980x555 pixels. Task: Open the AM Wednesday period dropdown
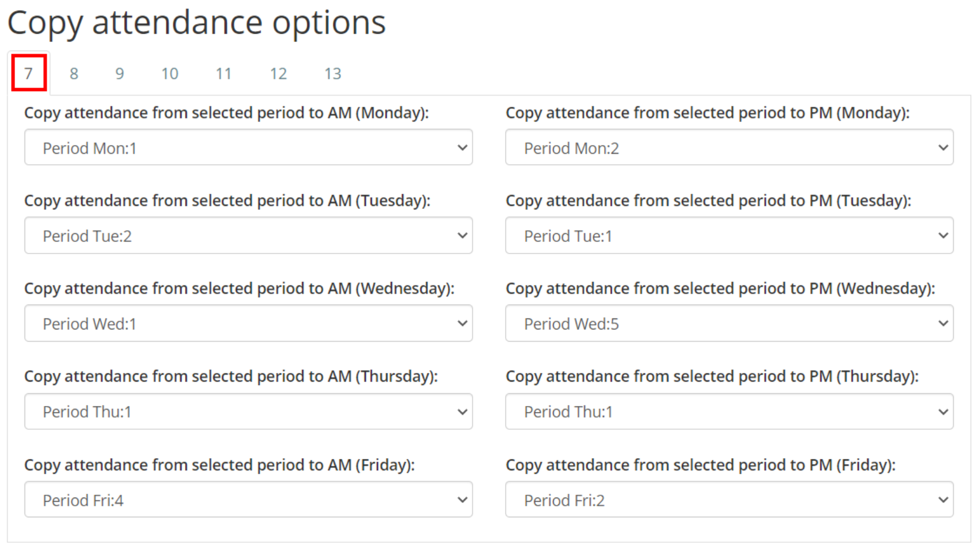[248, 323]
